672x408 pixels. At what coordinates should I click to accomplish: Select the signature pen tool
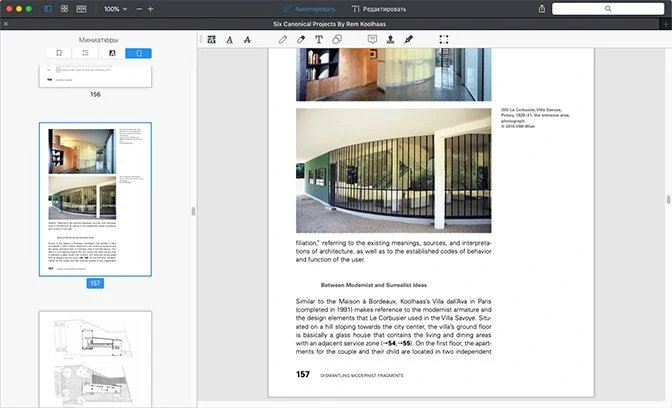tap(408, 40)
